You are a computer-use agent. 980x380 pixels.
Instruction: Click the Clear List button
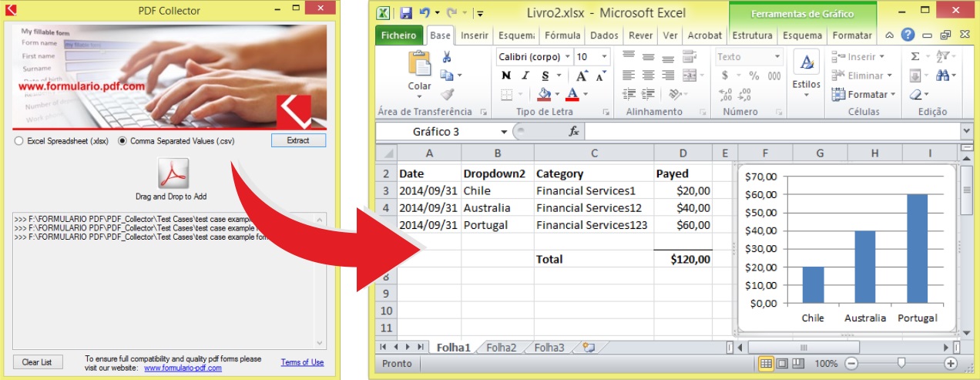click(37, 362)
